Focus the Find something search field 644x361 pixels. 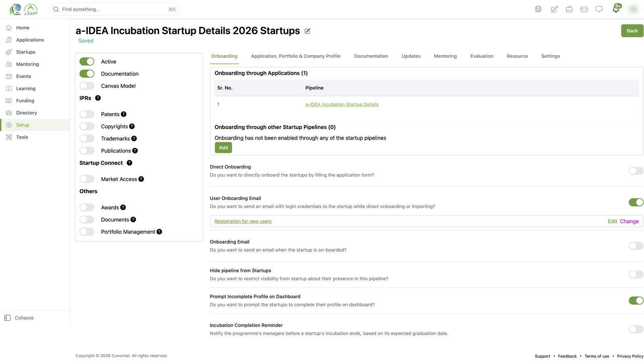click(115, 9)
